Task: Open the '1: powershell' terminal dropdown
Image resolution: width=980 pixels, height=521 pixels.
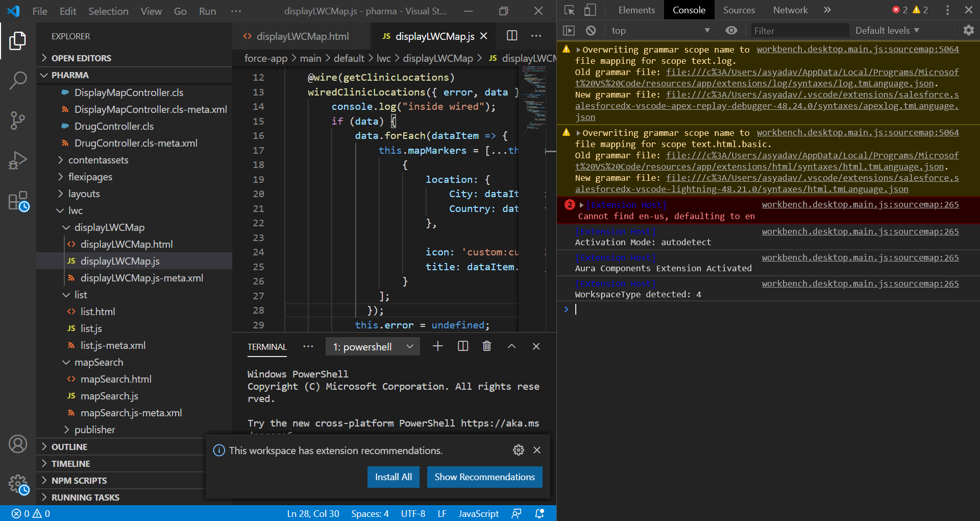Action: [x=372, y=346]
